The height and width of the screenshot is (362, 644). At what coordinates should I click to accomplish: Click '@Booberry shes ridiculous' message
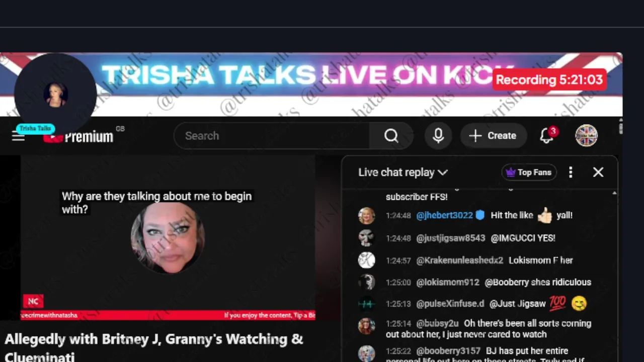(x=538, y=282)
